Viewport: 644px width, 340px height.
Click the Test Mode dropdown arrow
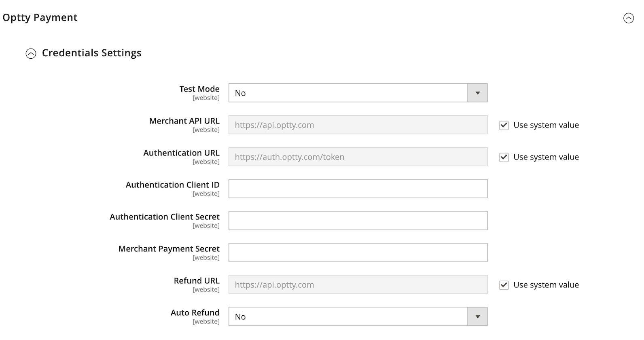[x=477, y=93]
